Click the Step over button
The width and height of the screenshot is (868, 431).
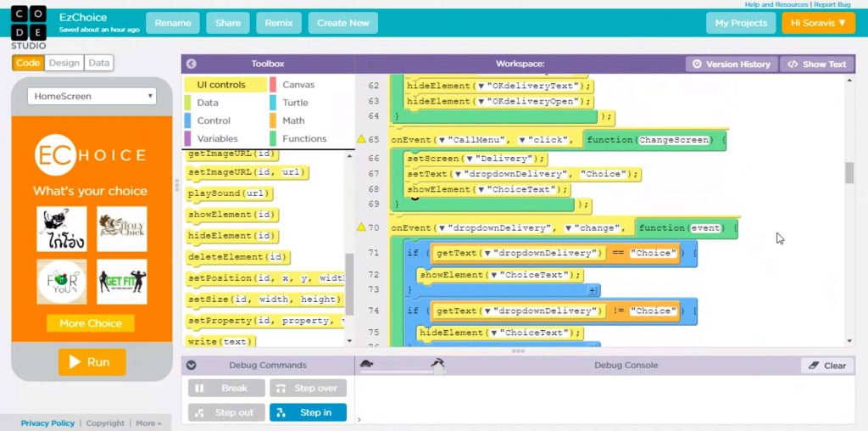[x=308, y=389]
